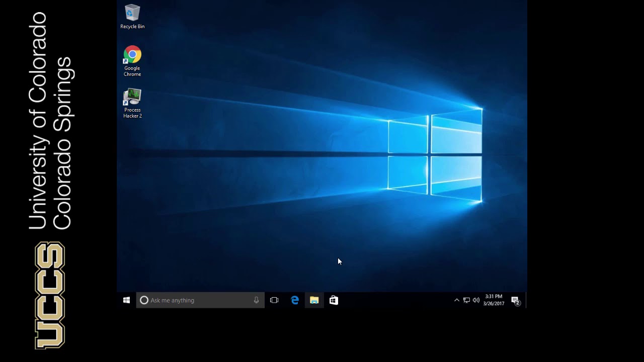Select the Google Chrome desktop shortcut
This screenshot has width=644, height=362.
[x=132, y=61]
